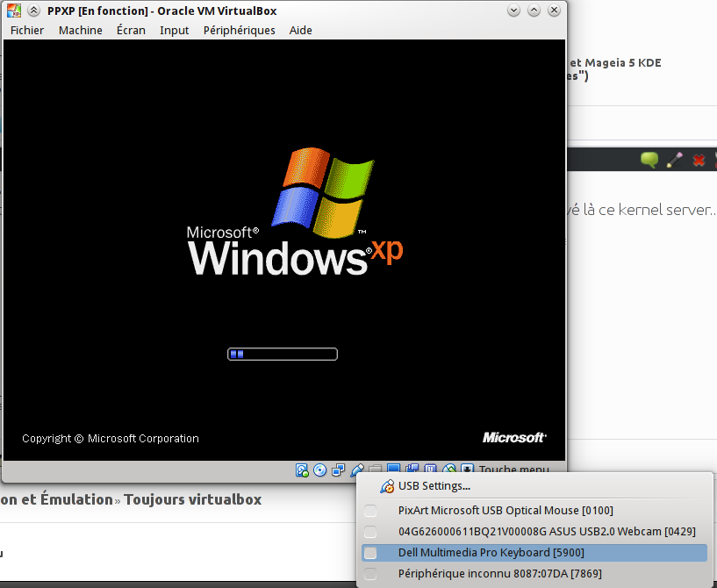The width and height of the screenshot is (717, 588).
Task: Open the Fichier menu
Action: pyautogui.click(x=27, y=30)
